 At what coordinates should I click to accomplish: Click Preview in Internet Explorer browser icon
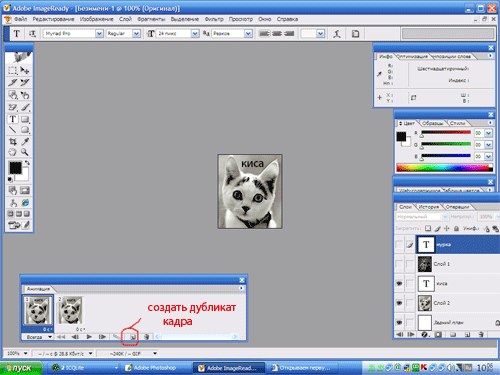tap(25, 202)
